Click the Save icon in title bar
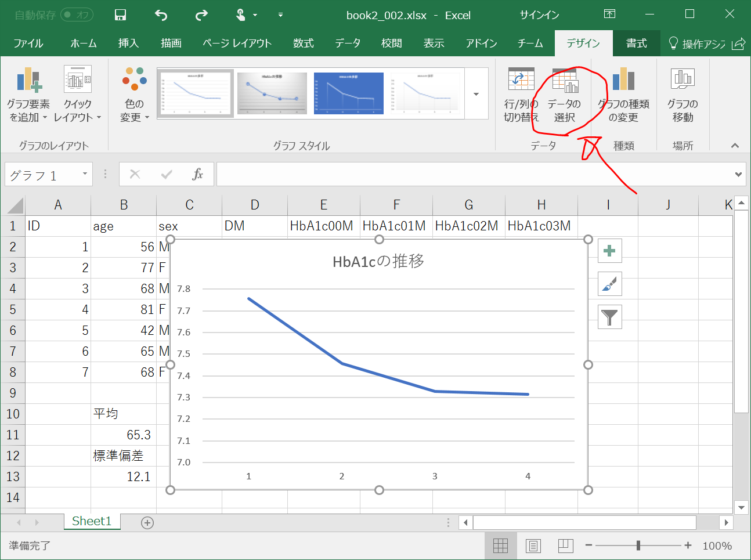 (120, 15)
